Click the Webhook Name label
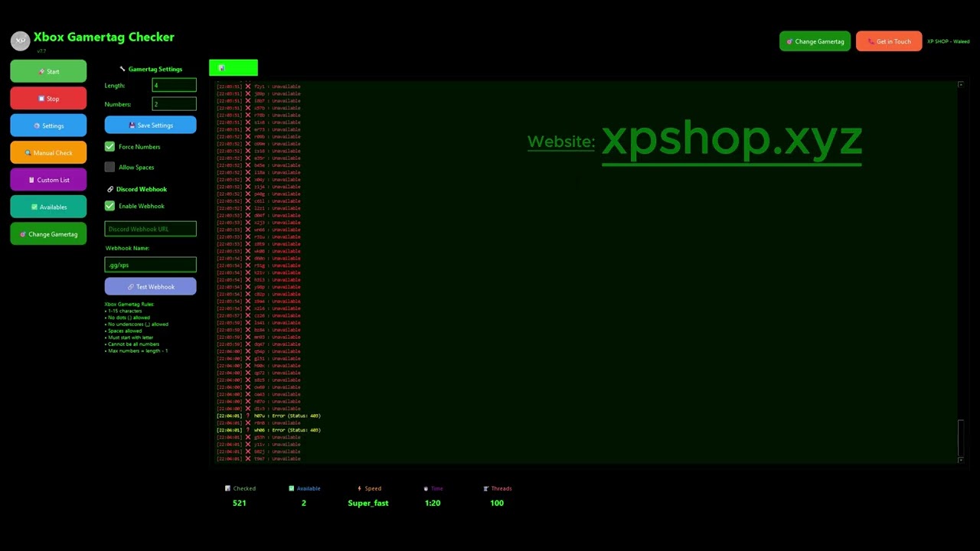 127,248
